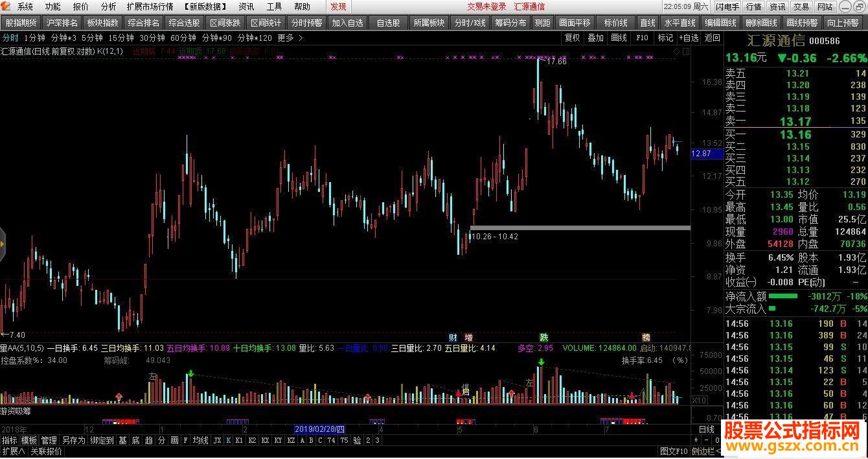The height and width of the screenshot is (459, 868).
Task: Click the diamond icon at chart top-right
Action: point(677,51)
